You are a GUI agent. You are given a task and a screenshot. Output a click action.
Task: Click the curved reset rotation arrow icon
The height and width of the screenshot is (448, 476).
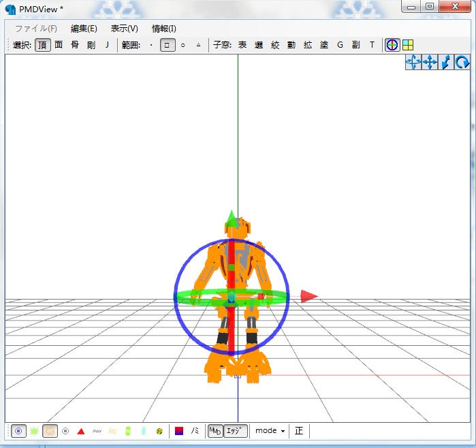[x=462, y=63]
